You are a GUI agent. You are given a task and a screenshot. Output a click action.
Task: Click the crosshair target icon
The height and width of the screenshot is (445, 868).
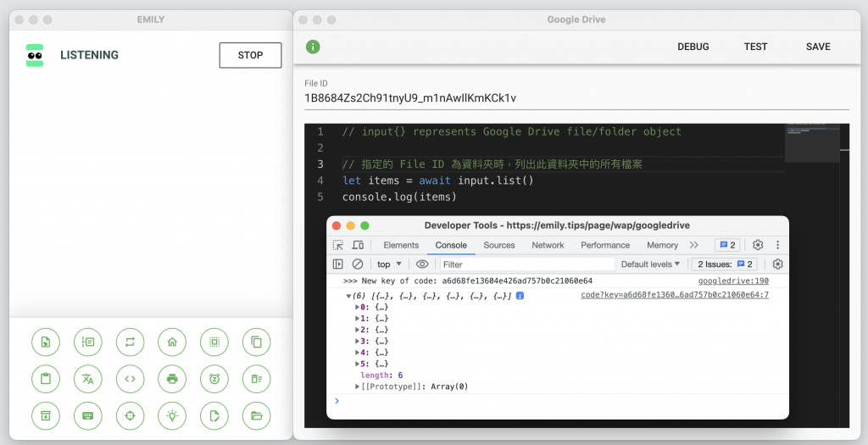tap(130, 415)
